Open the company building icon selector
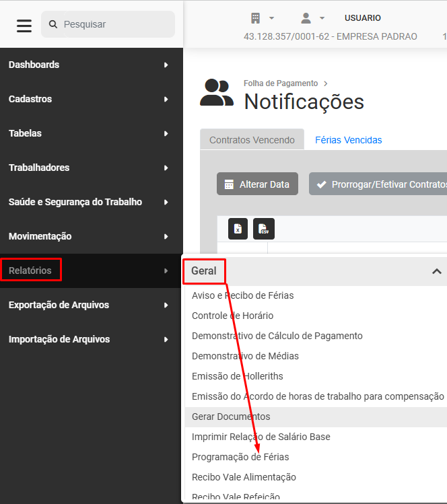447x504 pixels. click(x=255, y=18)
